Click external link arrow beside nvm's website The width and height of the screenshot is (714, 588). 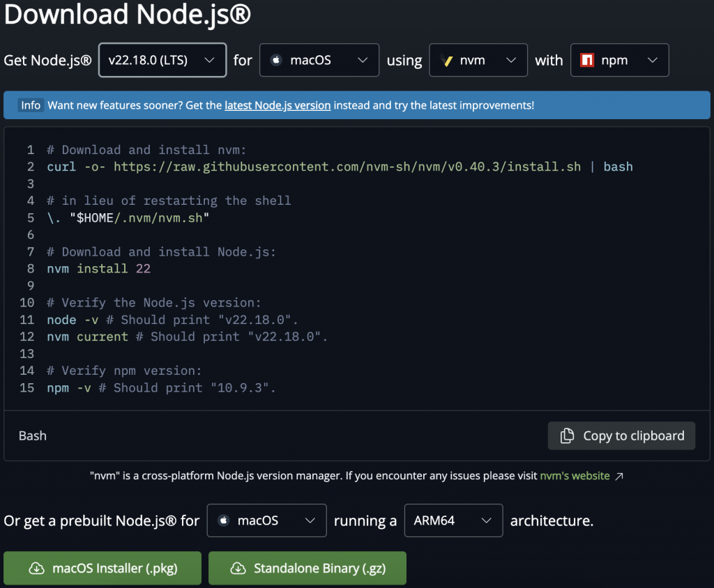[619, 476]
